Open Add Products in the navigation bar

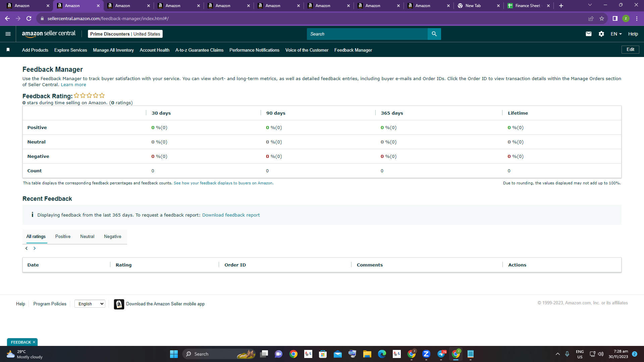coord(35,50)
